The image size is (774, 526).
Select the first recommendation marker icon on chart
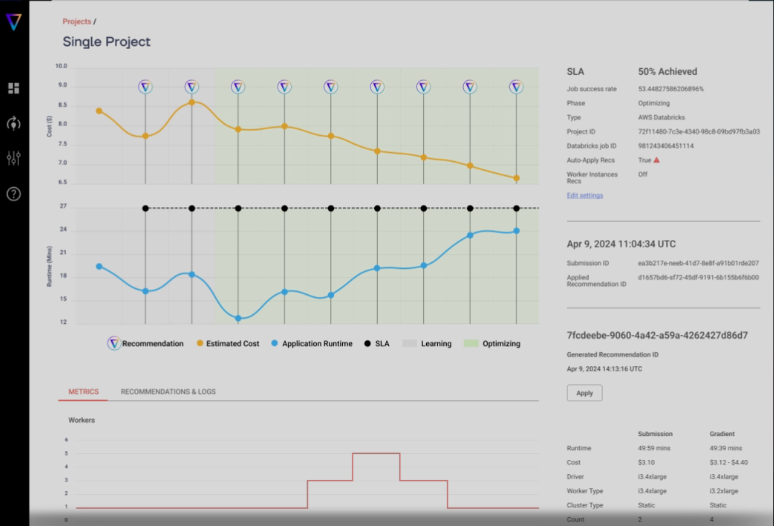pyautogui.click(x=145, y=87)
